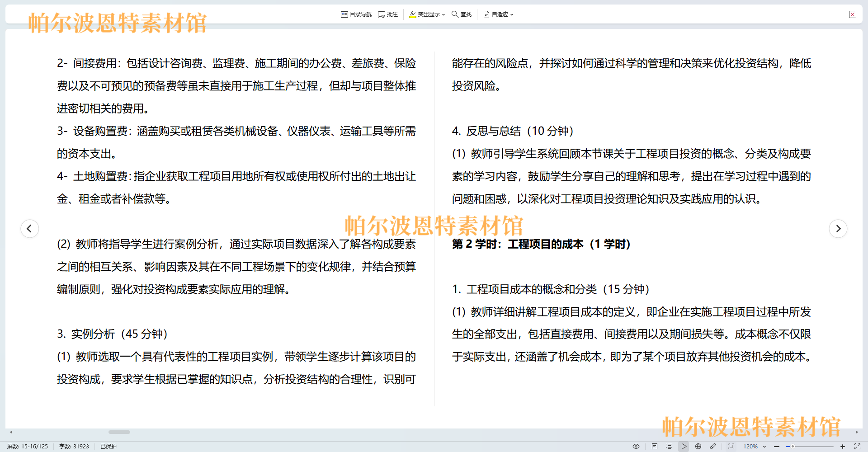Click the 屏数: 15-16/125 page indicator
The image size is (868, 452).
(28, 446)
